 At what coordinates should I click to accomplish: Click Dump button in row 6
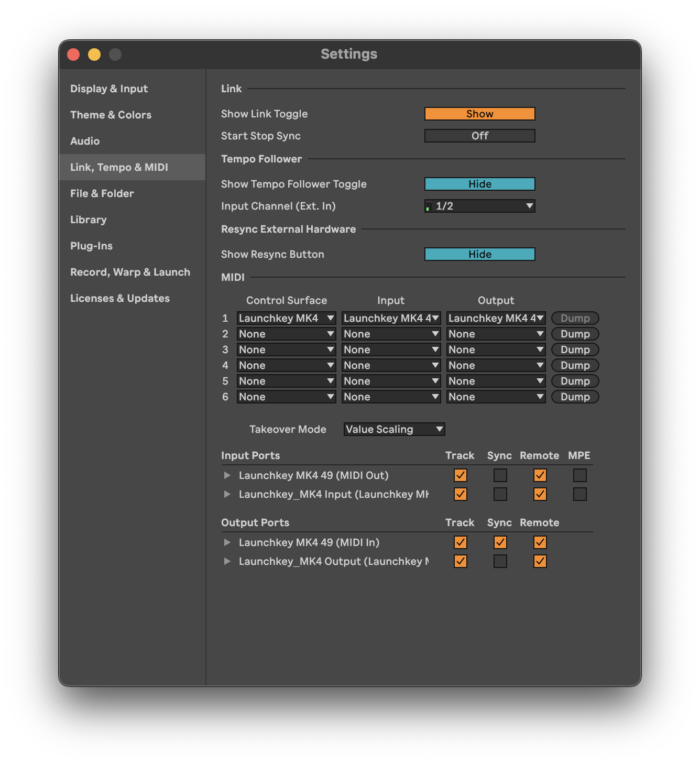click(575, 397)
